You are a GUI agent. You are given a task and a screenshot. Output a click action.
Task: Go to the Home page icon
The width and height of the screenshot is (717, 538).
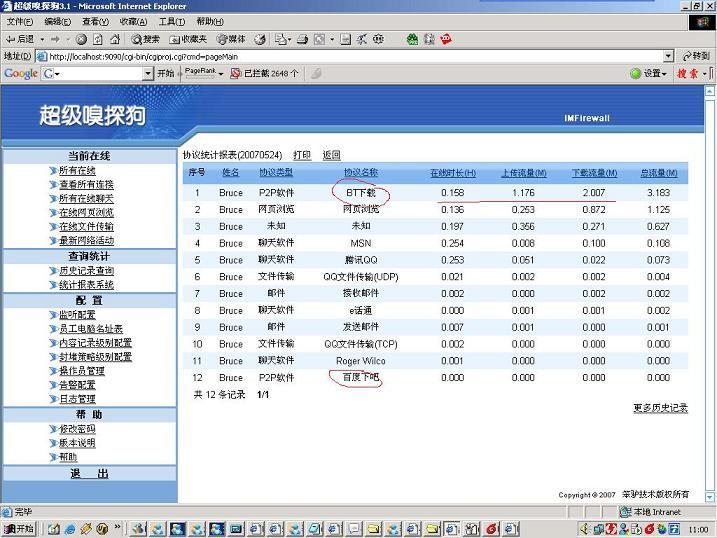point(115,39)
